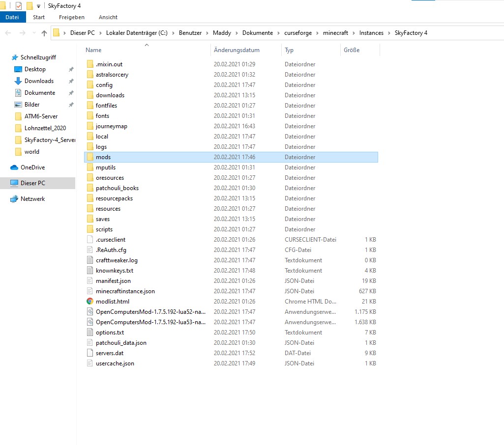This screenshot has width=504, height=445.
Task: Select the servers.dat file icon
Action: pos(90,353)
